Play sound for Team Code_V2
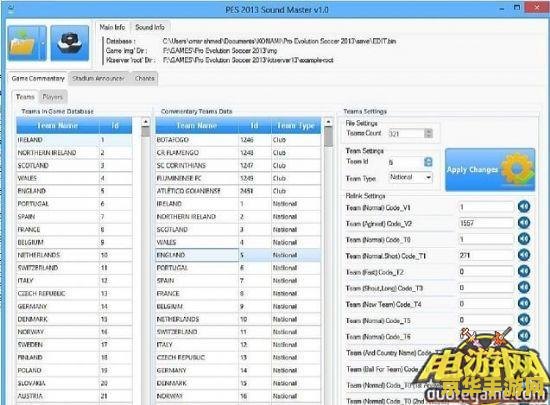This screenshot has height=405, width=550. (524, 223)
